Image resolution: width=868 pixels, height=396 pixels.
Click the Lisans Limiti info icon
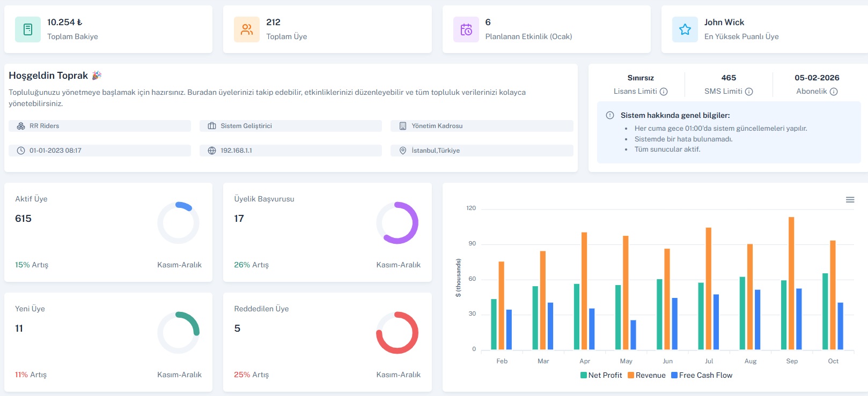(664, 92)
